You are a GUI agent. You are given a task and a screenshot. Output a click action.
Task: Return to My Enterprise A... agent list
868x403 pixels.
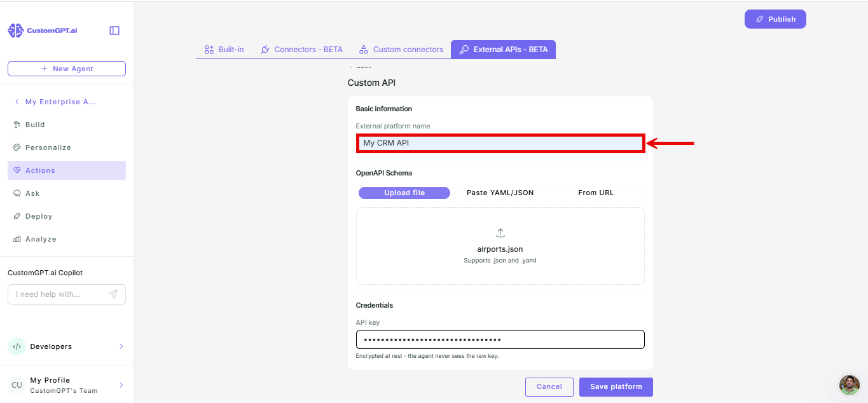tap(61, 102)
